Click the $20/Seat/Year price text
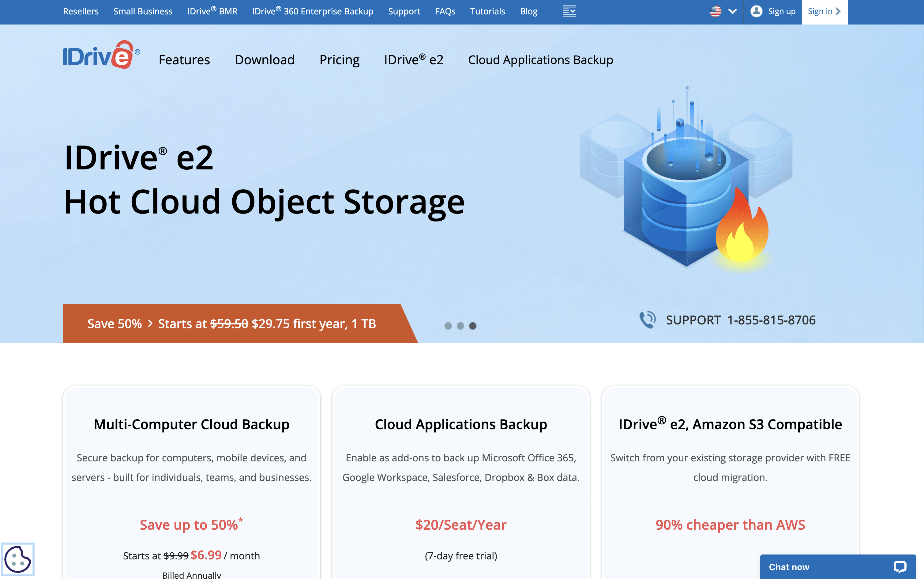 [x=461, y=524]
